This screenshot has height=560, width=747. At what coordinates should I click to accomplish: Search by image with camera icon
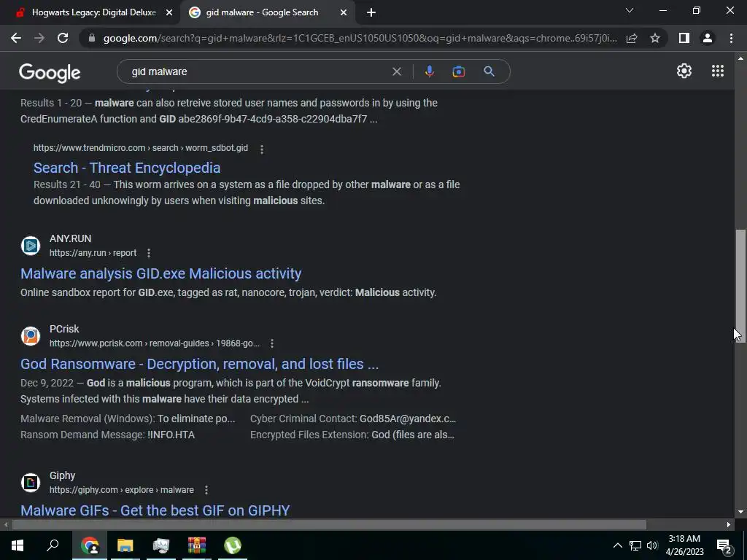click(458, 71)
